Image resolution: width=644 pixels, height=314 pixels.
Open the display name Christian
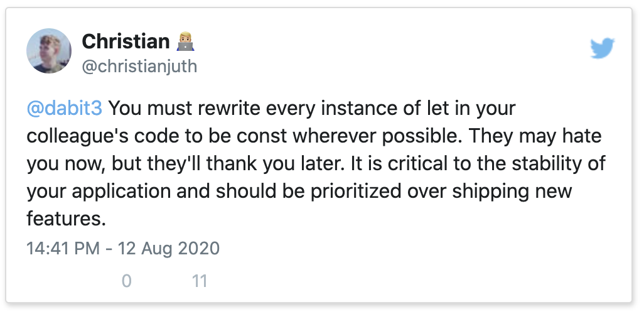(126, 41)
